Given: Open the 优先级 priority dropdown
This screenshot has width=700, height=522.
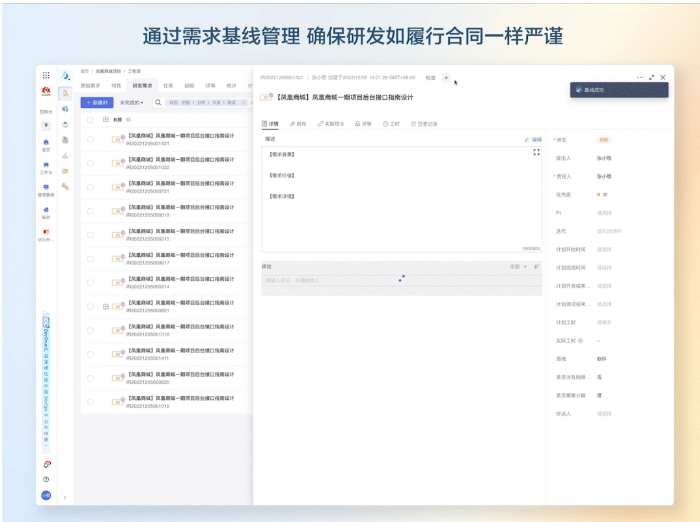Looking at the screenshot, I should click(x=602, y=195).
